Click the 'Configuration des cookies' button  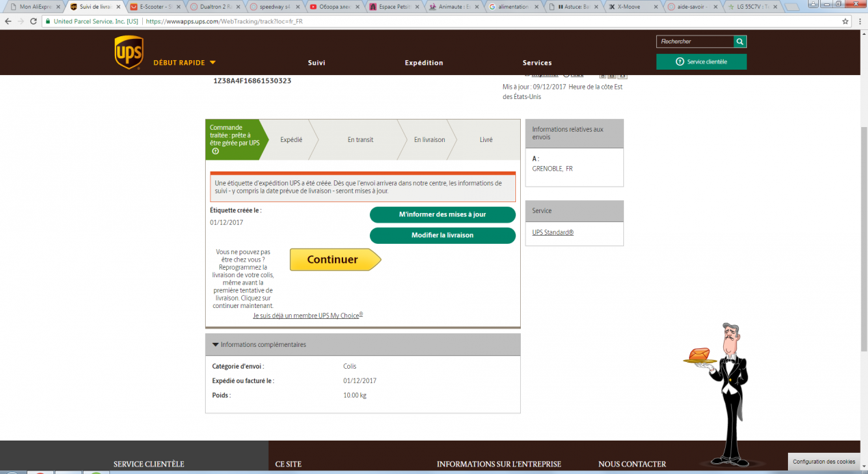(x=824, y=462)
